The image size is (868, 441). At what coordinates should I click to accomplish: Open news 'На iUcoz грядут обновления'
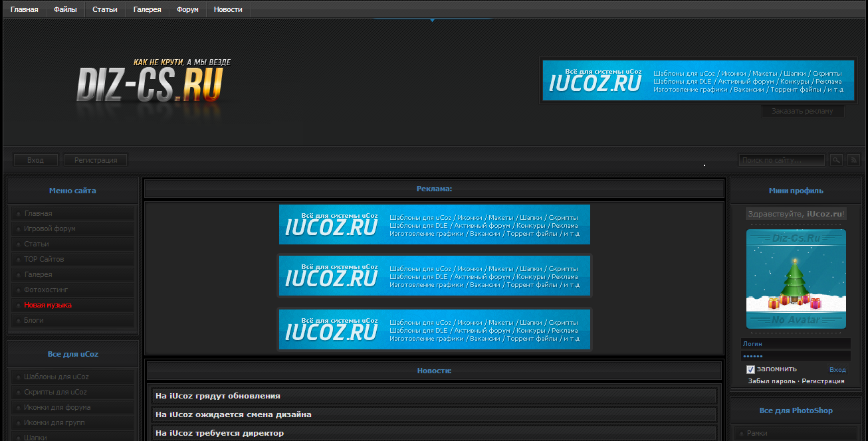218,396
